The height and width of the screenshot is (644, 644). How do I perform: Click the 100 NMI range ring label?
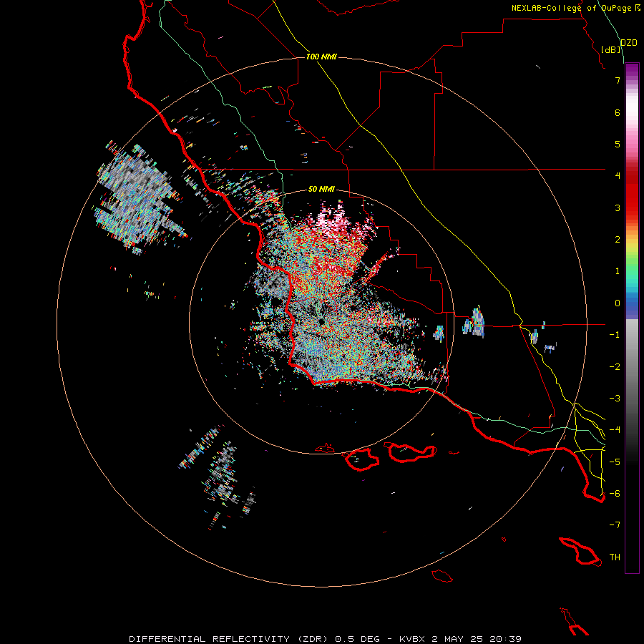321,57
